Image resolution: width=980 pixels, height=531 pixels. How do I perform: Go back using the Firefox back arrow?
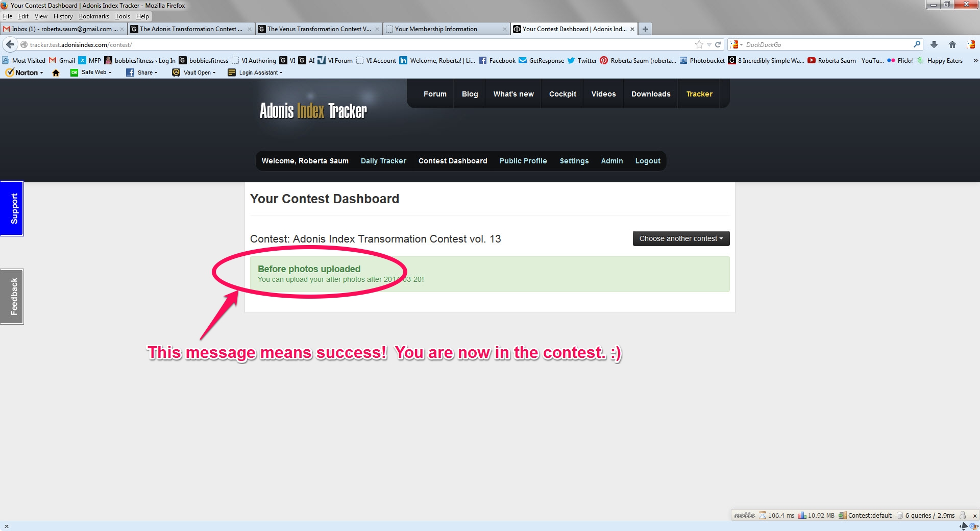pos(10,44)
